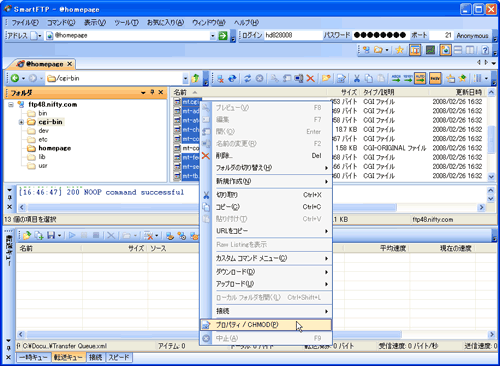Click the connection wizard icon in top toolbar
This screenshot has width=500, height=366.
(x=366, y=50)
